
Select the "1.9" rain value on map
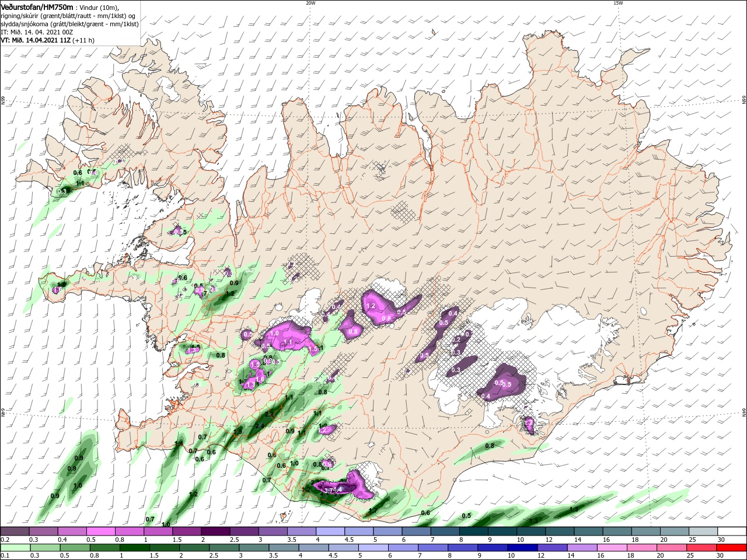point(238,432)
